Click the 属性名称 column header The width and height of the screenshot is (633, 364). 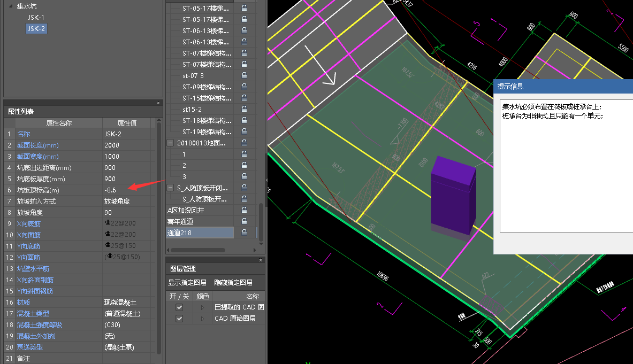click(x=59, y=123)
